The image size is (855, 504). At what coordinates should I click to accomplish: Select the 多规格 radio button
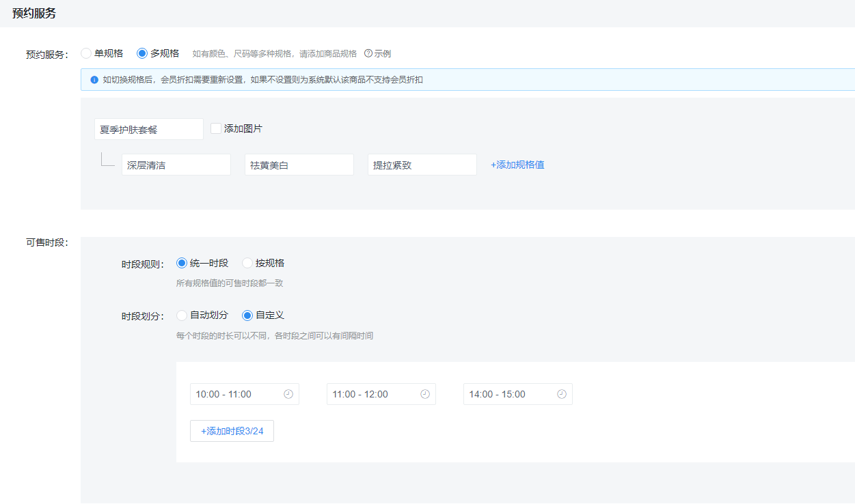[141, 53]
